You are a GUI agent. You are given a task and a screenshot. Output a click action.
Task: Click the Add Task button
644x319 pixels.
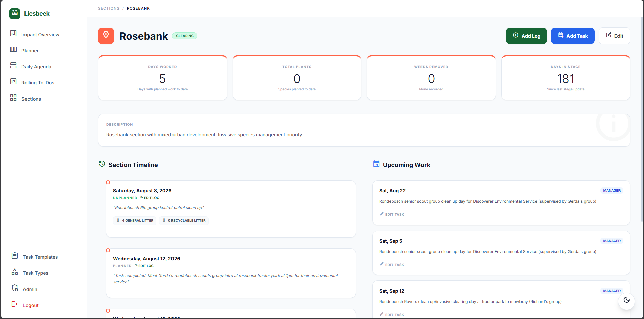pyautogui.click(x=573, y=36)
